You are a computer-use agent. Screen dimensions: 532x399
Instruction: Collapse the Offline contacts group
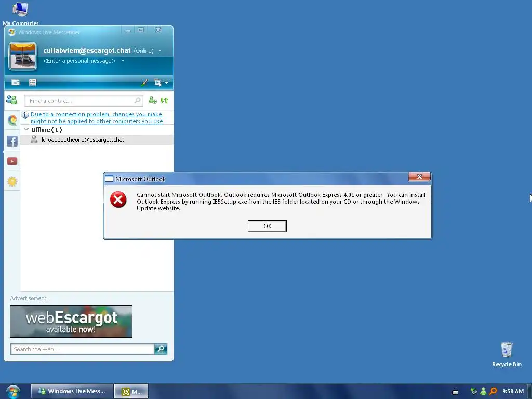click(26, 129)
